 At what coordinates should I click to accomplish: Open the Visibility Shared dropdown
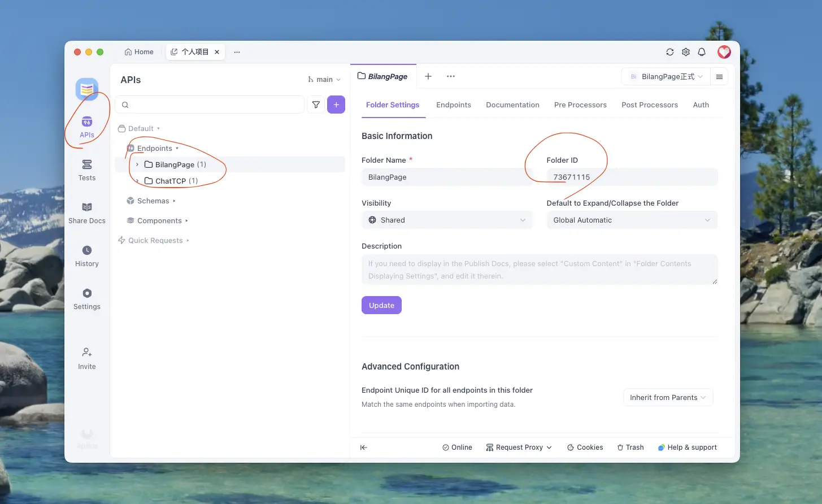tap(447, 220)
